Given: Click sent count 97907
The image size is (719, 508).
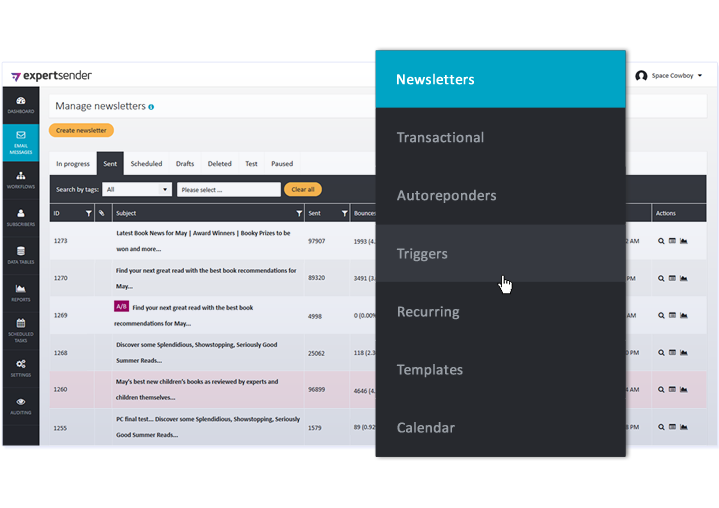Looking at the screenshot, I should click(316, 241).
